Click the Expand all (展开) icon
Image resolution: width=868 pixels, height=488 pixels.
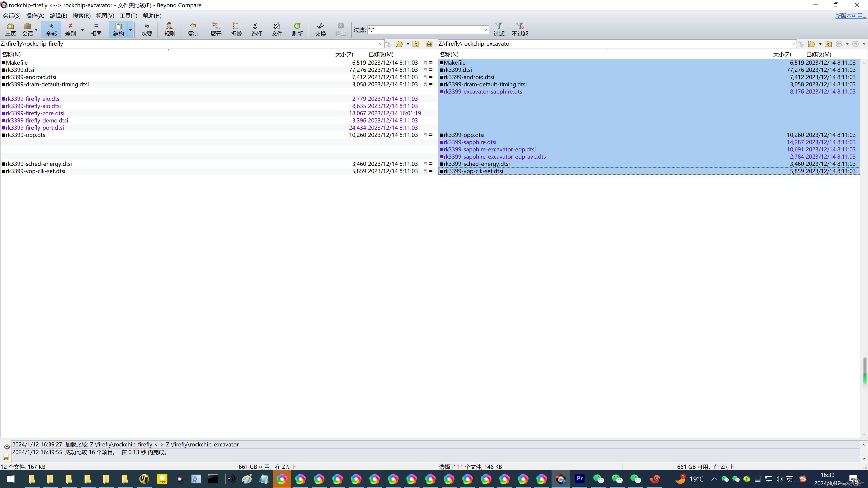coord(216,29)
